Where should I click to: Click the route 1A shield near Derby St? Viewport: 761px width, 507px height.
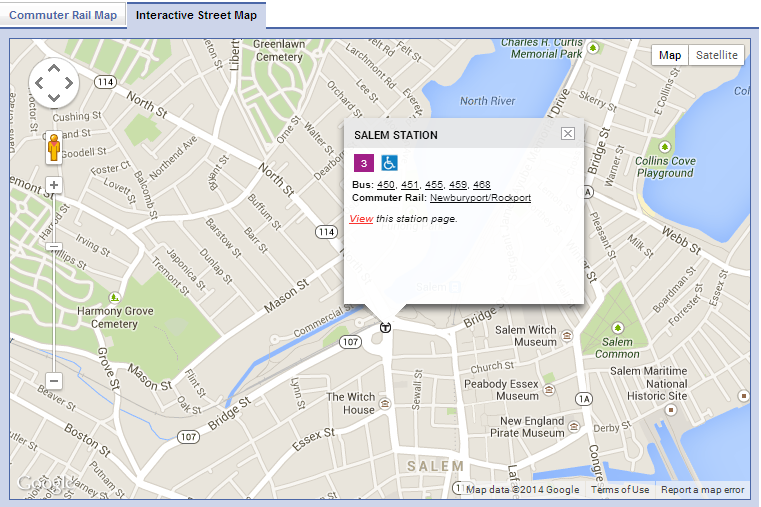click(584, 399)
